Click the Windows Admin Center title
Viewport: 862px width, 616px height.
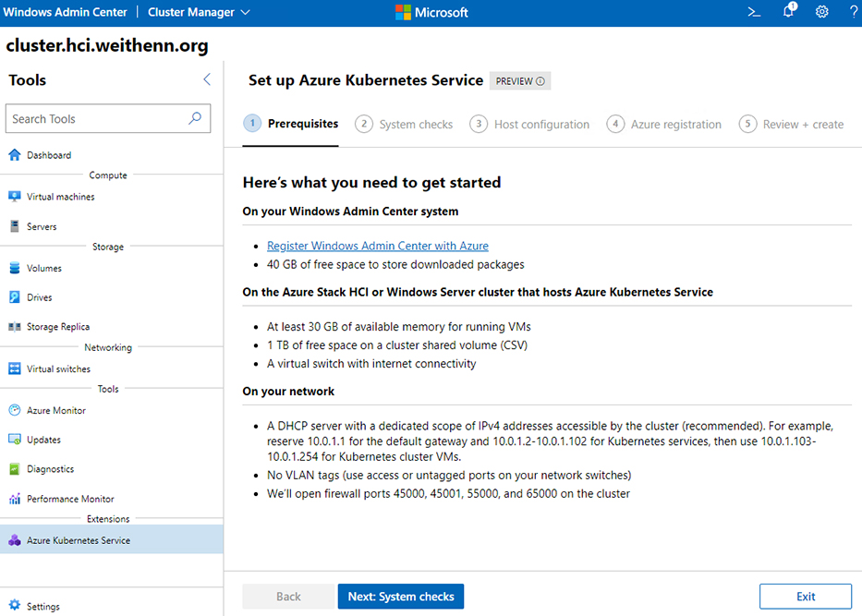point(65,12)
